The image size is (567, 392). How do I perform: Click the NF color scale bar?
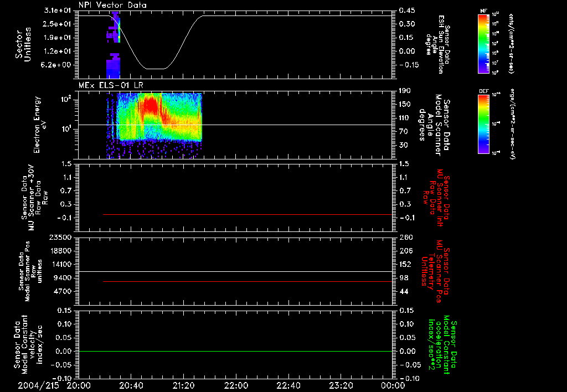(x=483, y=43)
